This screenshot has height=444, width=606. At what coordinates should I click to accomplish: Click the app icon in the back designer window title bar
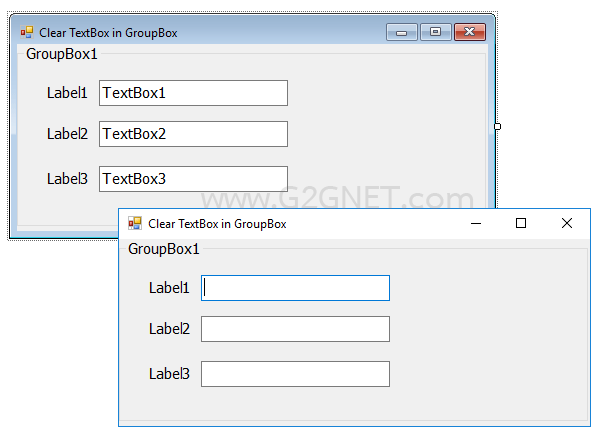27,32
